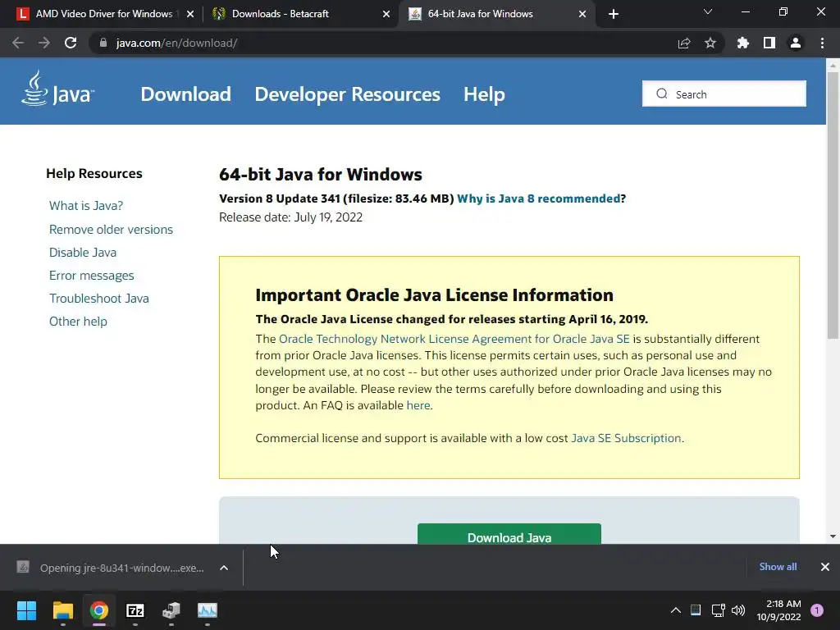The image size is (840, 630).
Task: Open Oracle Technology Network License Agreement link
Action: (x=454, y=339)
